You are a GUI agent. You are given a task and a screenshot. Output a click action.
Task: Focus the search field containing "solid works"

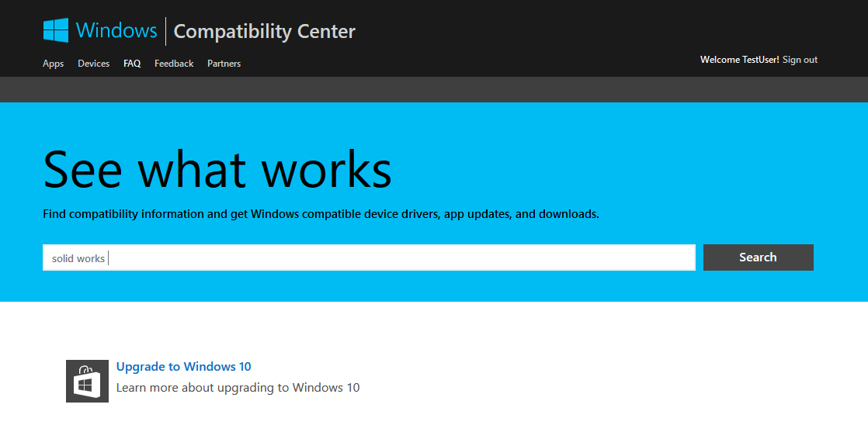(369, 257)
